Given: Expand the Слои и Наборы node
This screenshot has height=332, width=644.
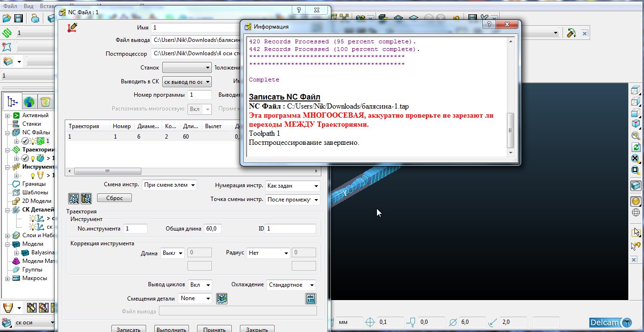Looking at the screenshot, I should 8,235.
